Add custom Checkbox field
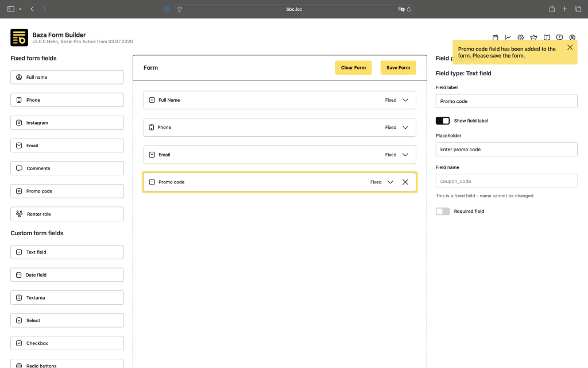The width and height of the screenshot is (588, 368). pyautogui.click(x=67, y=343)
